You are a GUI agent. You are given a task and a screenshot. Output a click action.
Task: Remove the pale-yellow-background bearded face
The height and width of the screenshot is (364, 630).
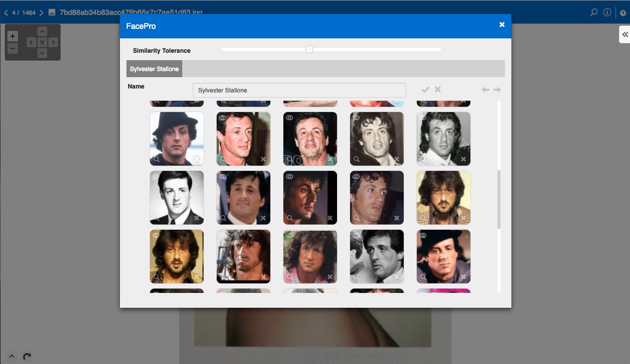pos(463,218)
